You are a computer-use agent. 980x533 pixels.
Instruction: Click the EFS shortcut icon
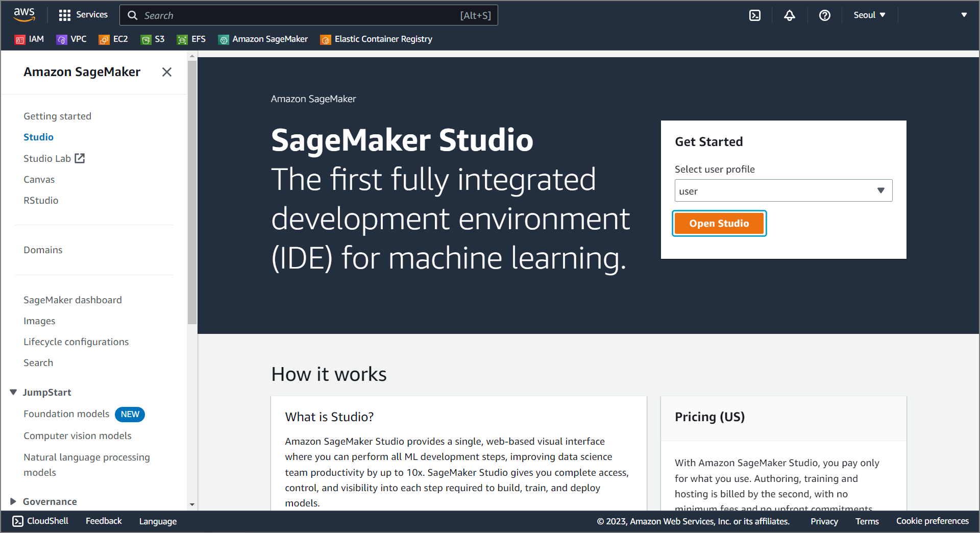182,40
